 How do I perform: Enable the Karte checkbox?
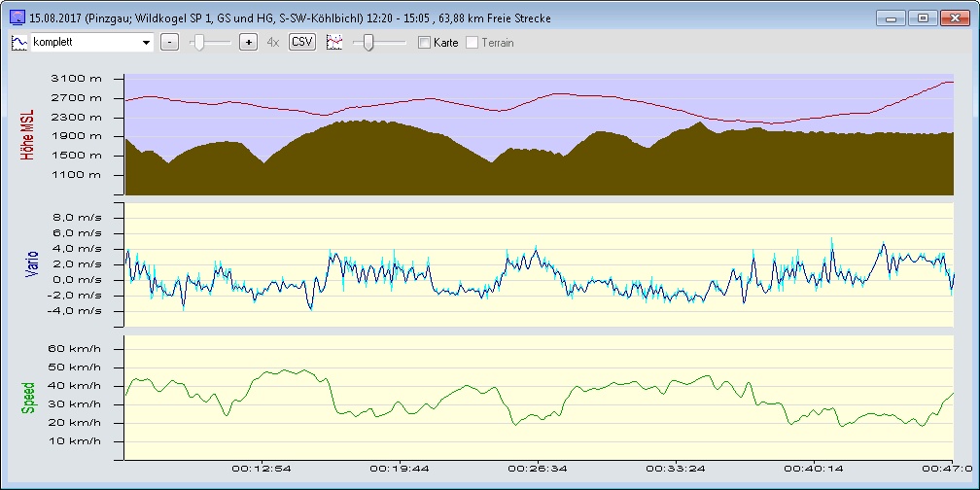pos(424,43)
